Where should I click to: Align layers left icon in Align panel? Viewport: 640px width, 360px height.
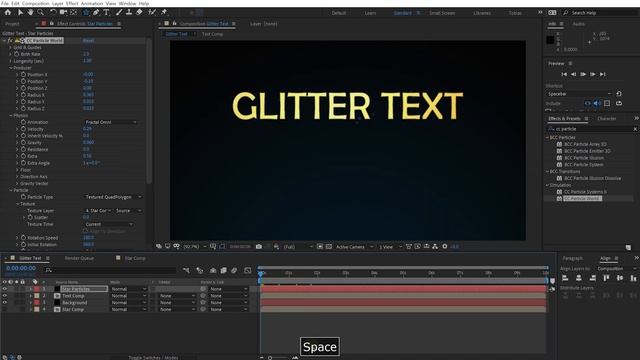[565, 278]
